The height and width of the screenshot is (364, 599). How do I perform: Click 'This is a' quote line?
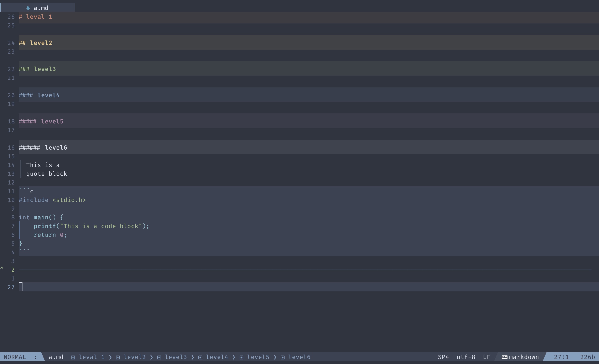click(x=43, y=165)
